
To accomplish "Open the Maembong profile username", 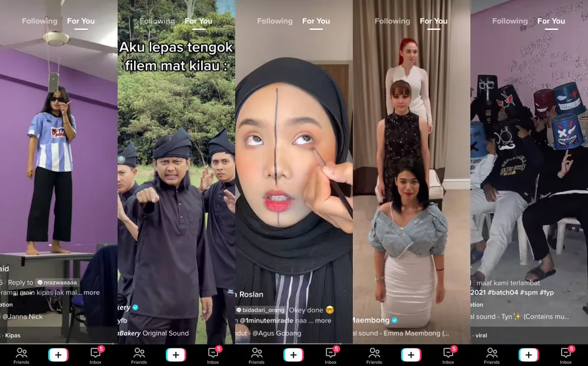I will 372,320.
